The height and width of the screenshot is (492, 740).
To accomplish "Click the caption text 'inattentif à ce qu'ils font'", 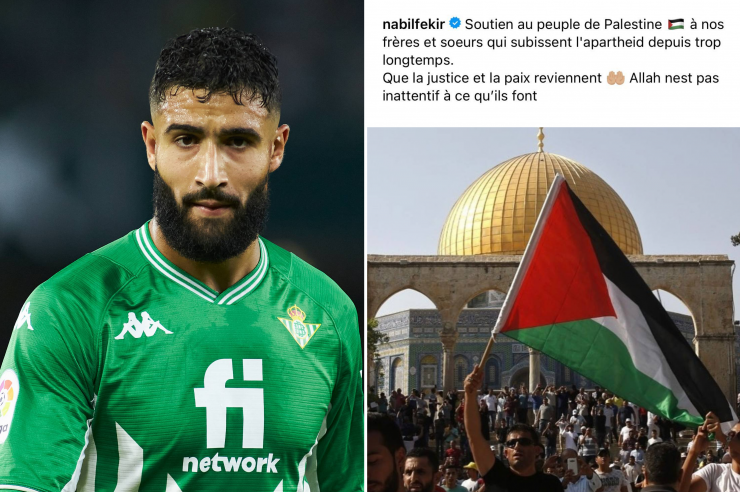I will point(460,96).
